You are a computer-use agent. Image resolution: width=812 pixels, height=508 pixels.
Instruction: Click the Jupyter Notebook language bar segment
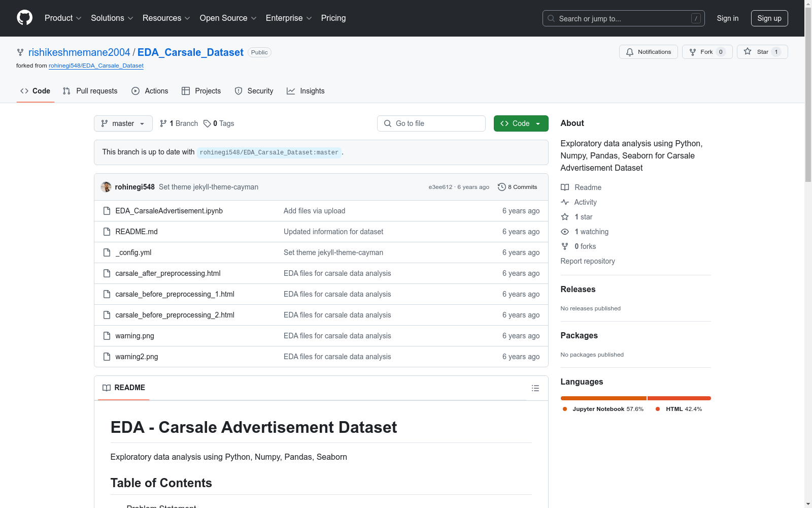point(603,398)
